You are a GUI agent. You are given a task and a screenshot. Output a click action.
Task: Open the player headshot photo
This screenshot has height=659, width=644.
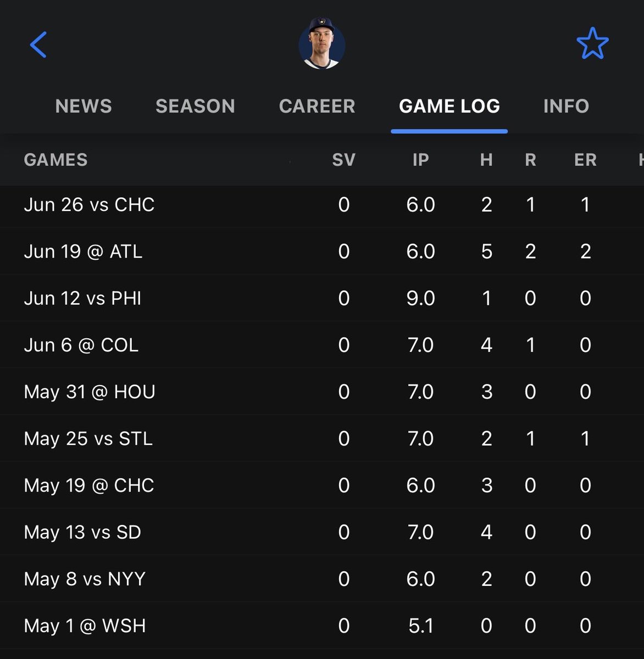tap(322, 44)
